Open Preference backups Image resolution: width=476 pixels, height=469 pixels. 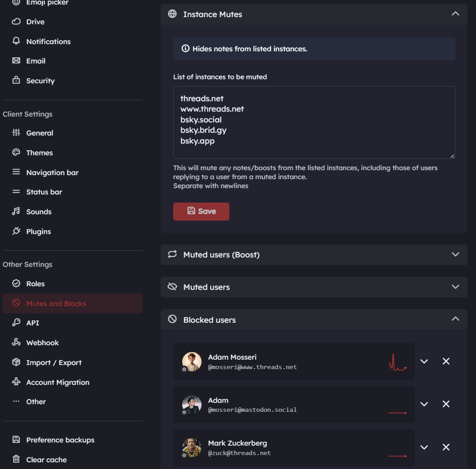tap(60, 440)
